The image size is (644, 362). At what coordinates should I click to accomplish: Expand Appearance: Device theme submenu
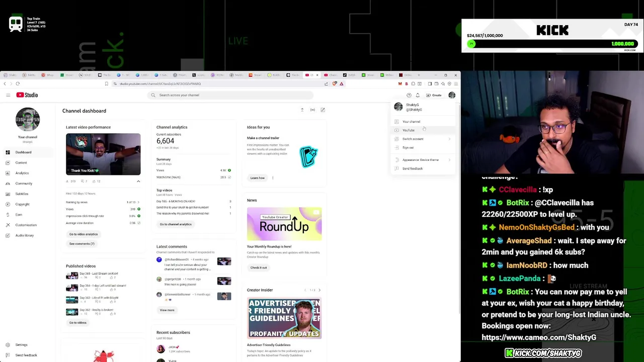[423, 160]
